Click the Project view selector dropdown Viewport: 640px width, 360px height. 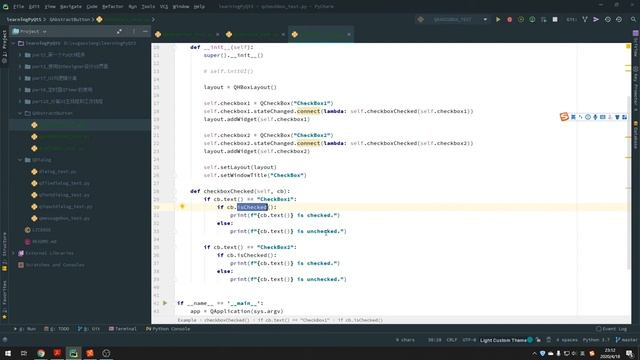click(29, 31)
